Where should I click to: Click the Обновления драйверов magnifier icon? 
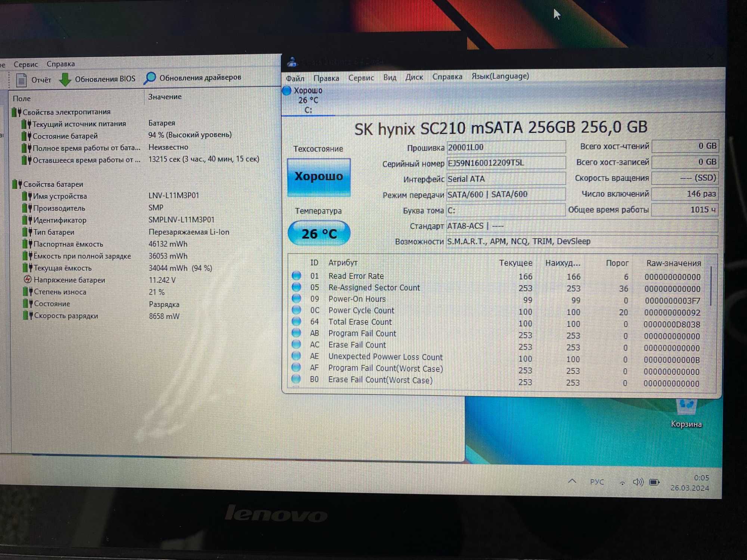click(x=150, y=78)
